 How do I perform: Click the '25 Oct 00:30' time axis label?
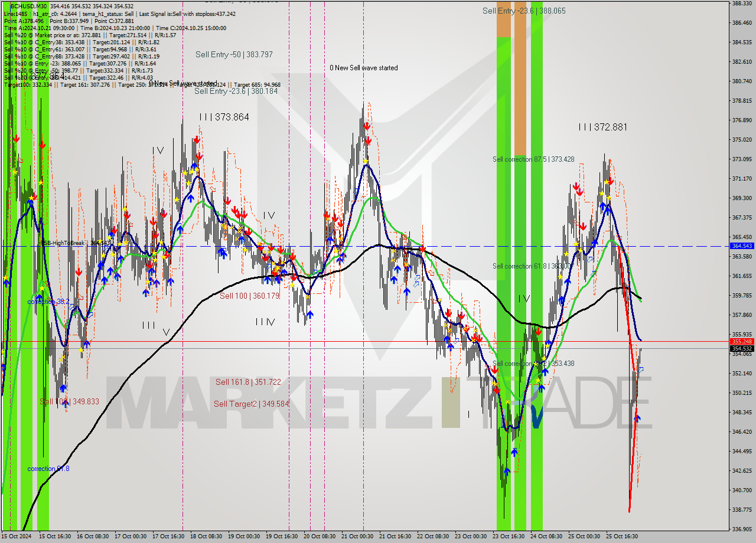click(x=584, y=537)
